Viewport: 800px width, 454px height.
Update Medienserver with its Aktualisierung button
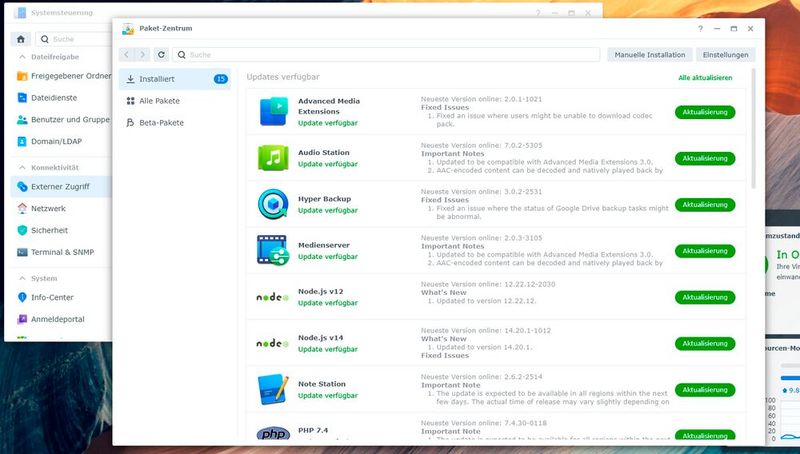coord(705,251)
